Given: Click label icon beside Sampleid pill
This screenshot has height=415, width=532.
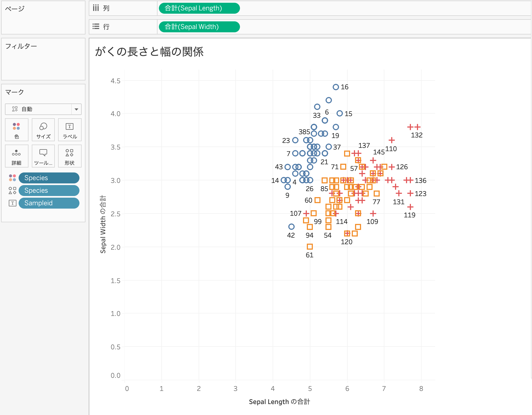Looking at the screenshot, I should (12, 203).
